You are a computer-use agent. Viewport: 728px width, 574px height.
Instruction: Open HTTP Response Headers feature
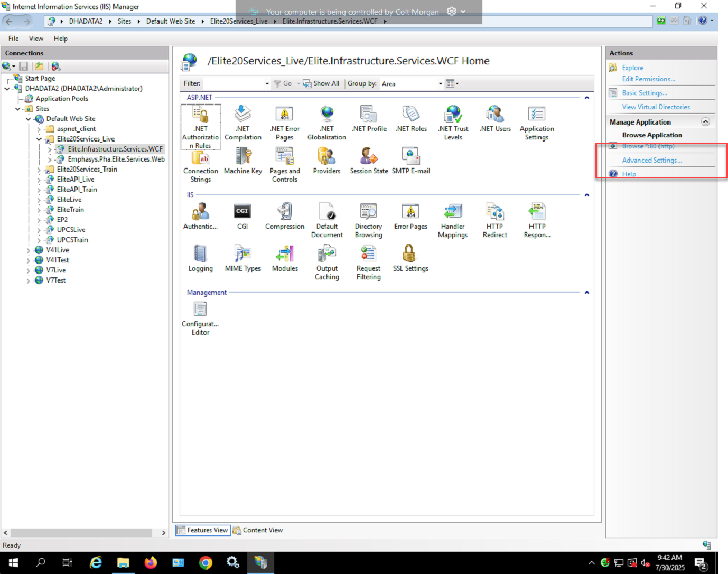click(537, 220)
